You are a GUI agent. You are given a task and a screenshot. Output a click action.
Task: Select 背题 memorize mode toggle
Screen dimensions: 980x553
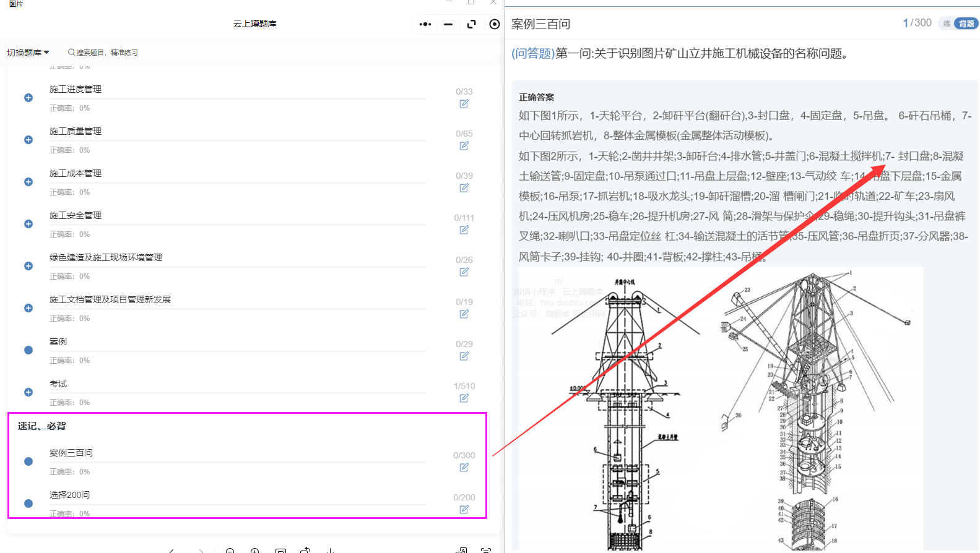tap(966, 24)
